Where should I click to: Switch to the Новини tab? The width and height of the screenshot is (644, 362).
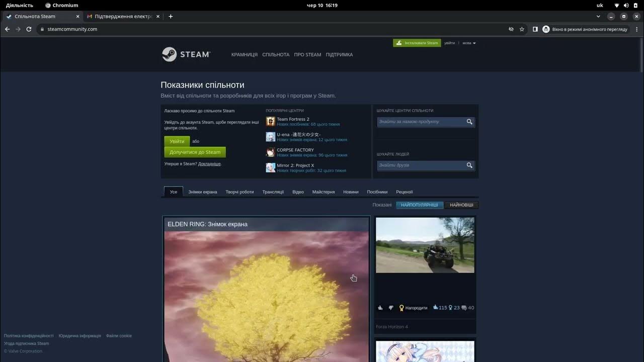coord(351,192)
